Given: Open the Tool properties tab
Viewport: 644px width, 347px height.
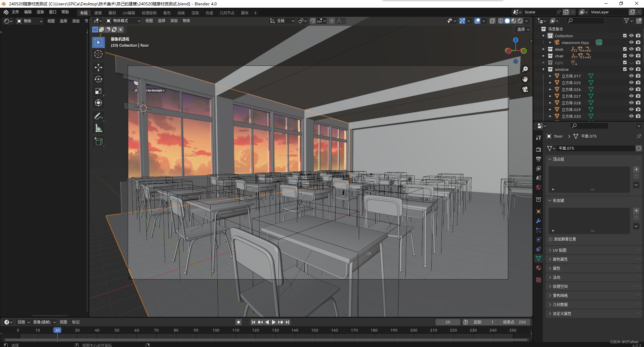Looking at the screenshot, I should pyautogui.click(x=539, y=138).
